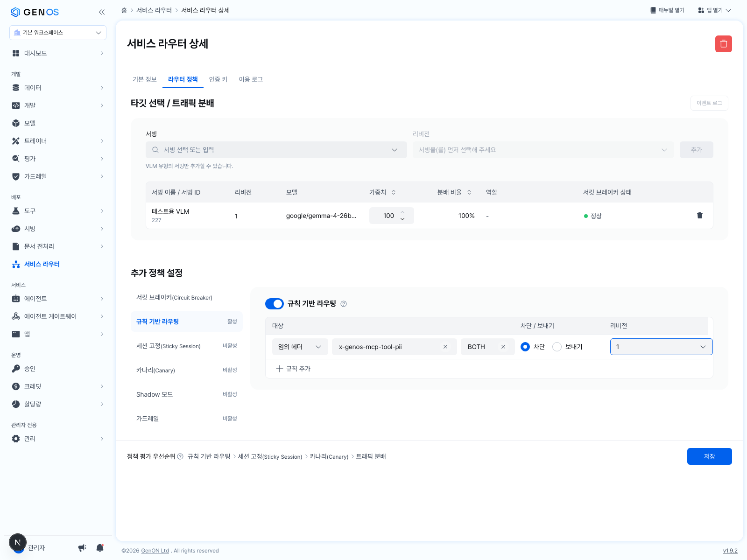The image size is (747, 560).
Task: Open the 모델 cube icon in sidebar
Action: click(x=16, y=123)
